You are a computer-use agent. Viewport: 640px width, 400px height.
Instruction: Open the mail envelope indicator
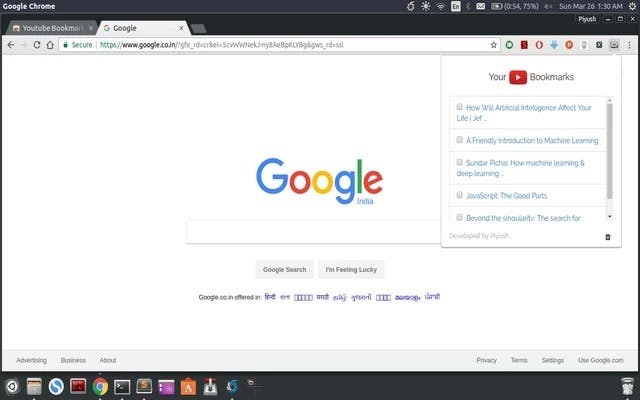[480, 6]
